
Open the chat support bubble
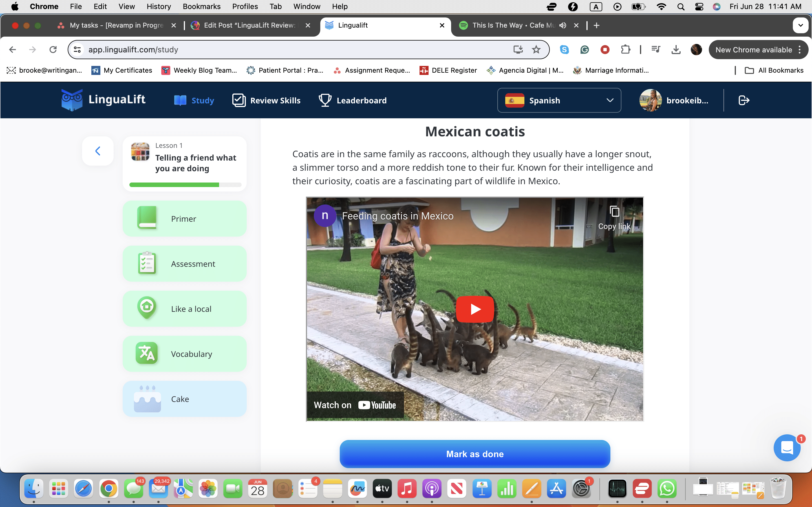[787, 448]
